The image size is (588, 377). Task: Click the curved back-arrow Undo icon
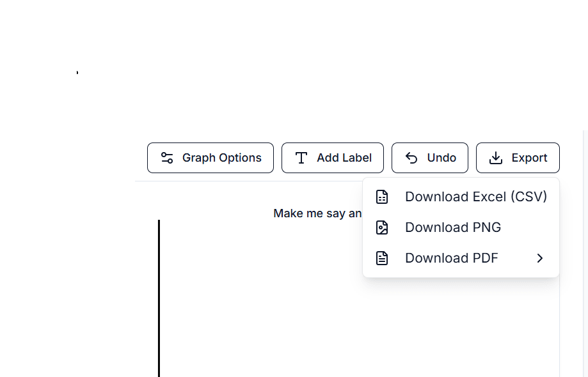[411, 158]
